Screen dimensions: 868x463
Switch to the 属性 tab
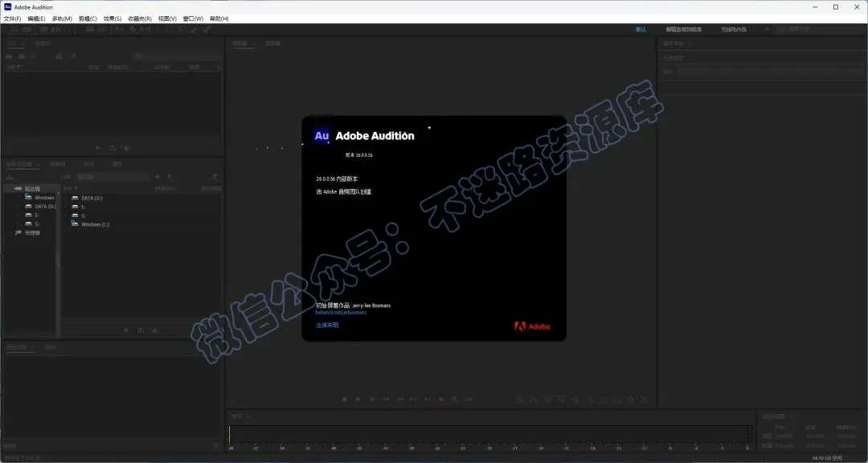(x=117, y=164)
